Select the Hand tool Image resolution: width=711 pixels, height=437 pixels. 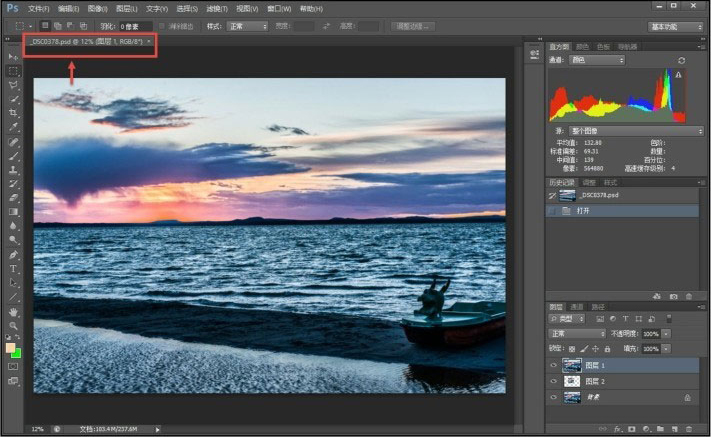(x=14, y=311)
